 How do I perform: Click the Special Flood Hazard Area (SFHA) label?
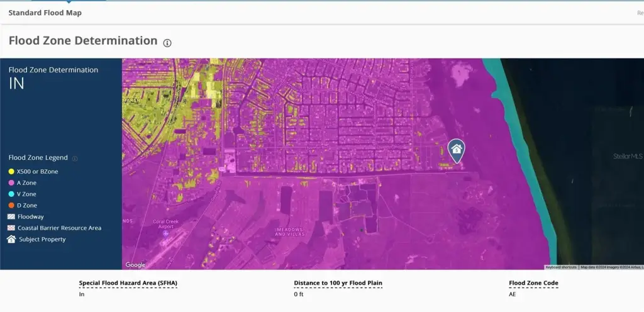tap(128, 283)
